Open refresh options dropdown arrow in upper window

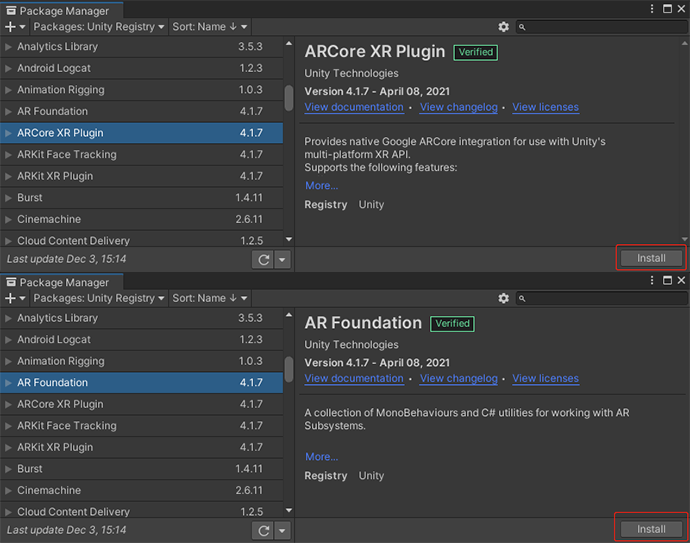[x=282, y=260]
